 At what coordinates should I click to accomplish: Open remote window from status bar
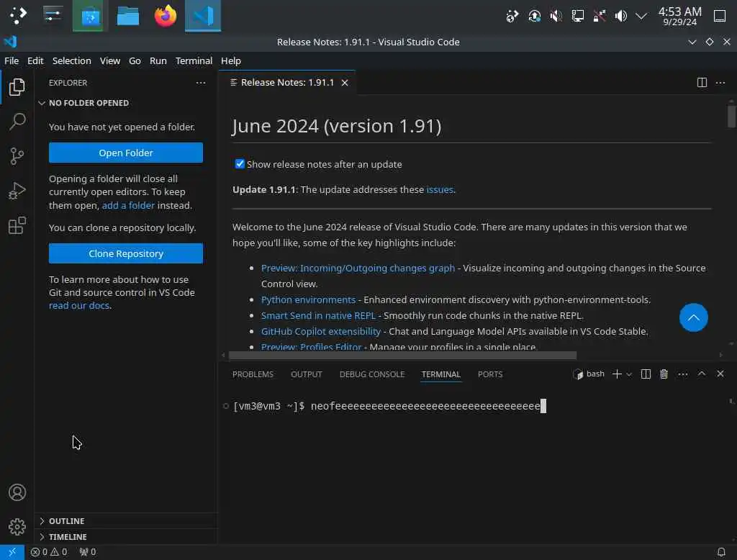(x=12, y=552)
